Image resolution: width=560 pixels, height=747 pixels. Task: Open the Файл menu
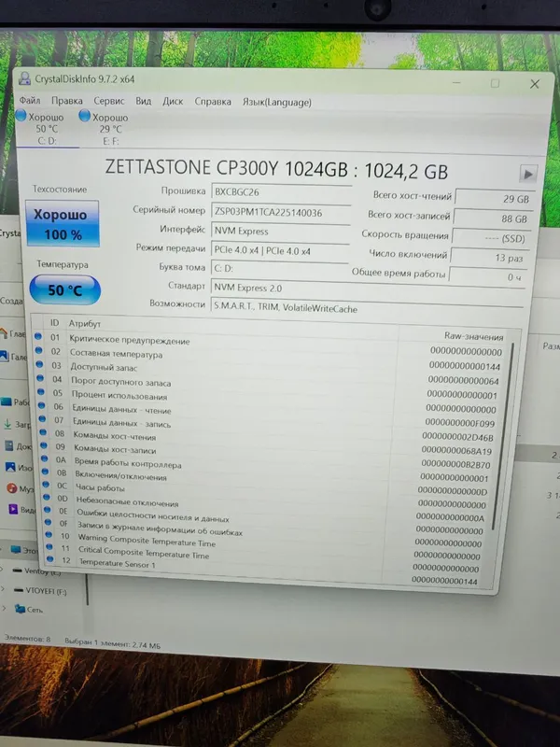[x=30, y=100]
